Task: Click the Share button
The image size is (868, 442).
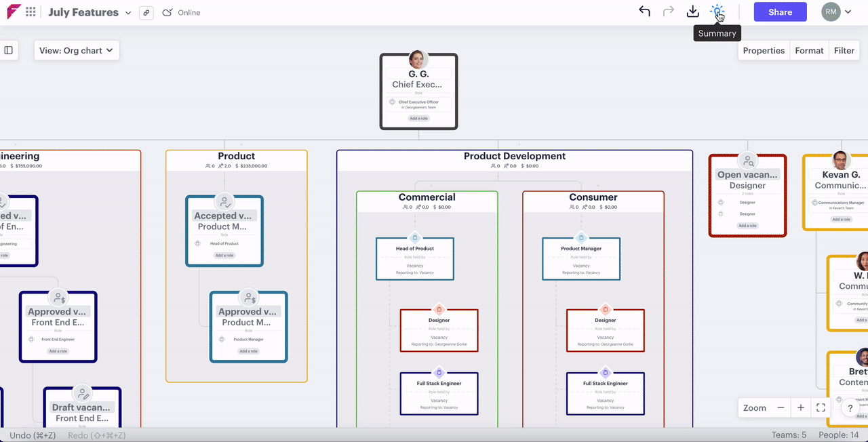Action: pos(780,12)
